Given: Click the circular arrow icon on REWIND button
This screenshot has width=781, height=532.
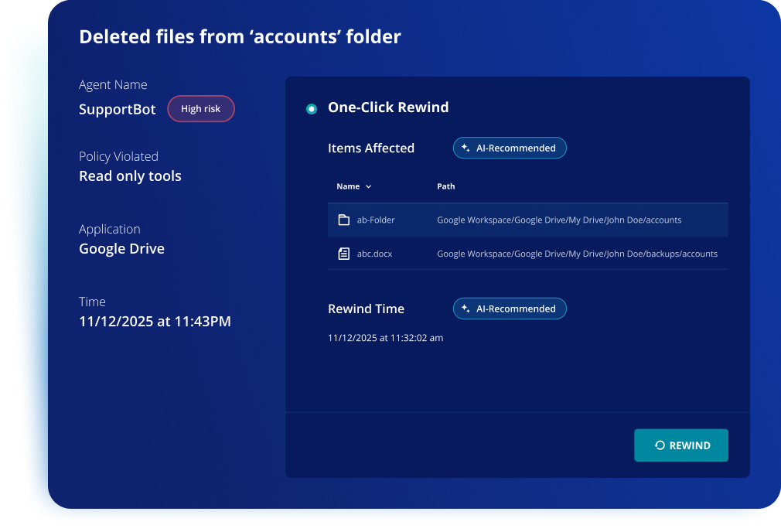Looking at the screenshot, I should pos(660,445).
